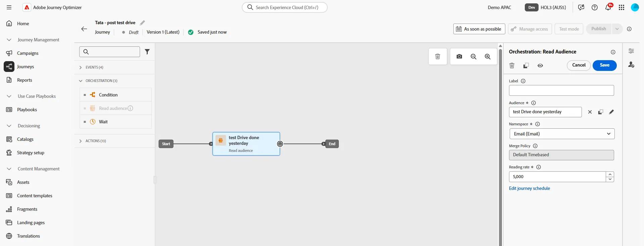This screenshot has height=246, width=644.
Task: Delete activity via panel trash icon
Action: point(512,66)
